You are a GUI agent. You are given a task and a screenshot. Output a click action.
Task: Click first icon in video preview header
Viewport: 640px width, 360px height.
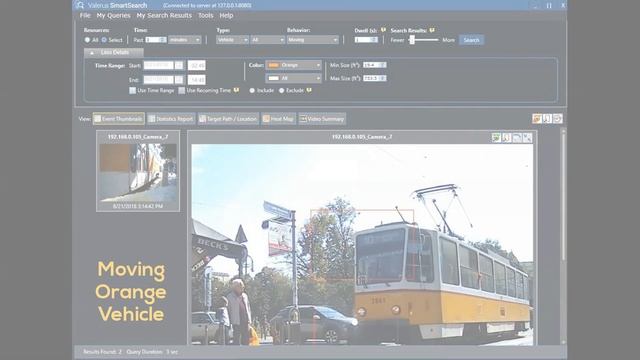[496, 138]
